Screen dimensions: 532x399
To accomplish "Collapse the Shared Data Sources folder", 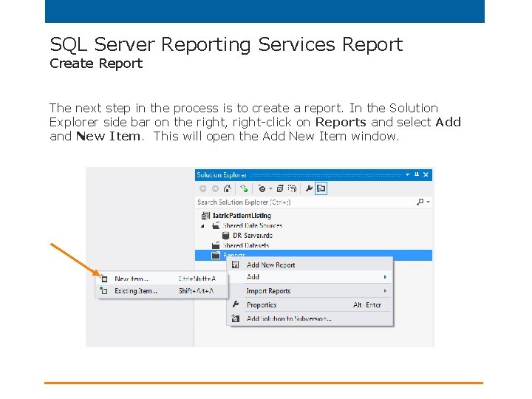I will [202, 226].
